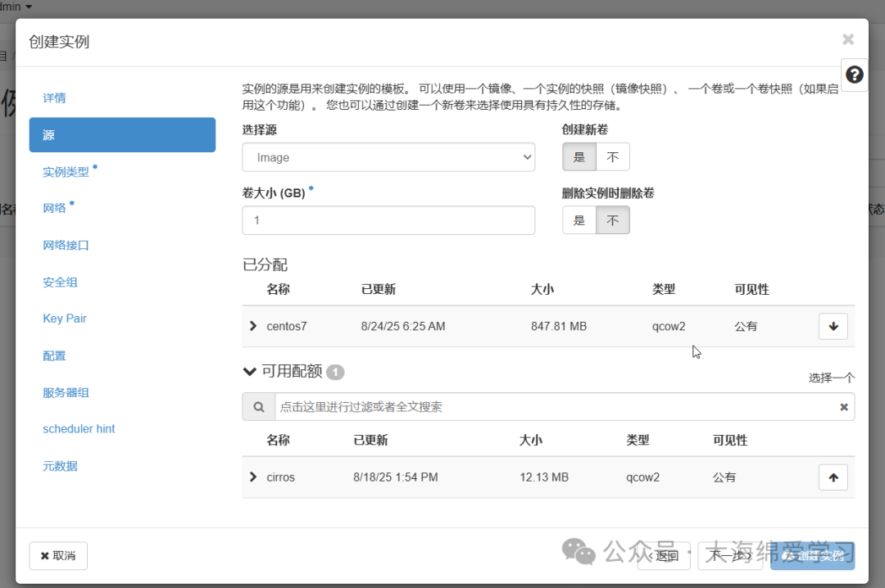Move centos7 to available with down arrow
This screenshot has height=588, width=885.
[x=833, y=326]
